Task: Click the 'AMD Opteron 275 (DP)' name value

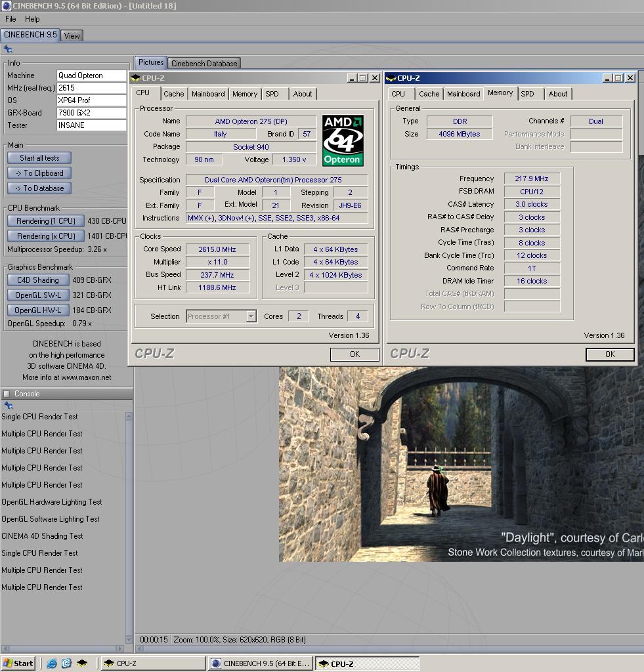Action: (x=251, y=121)
